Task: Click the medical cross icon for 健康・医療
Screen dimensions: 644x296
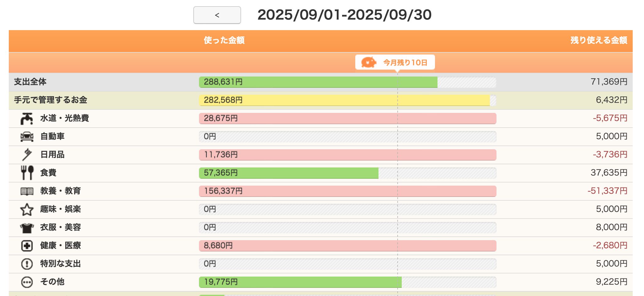Action: pyautogui.click(x=27, y=246)
